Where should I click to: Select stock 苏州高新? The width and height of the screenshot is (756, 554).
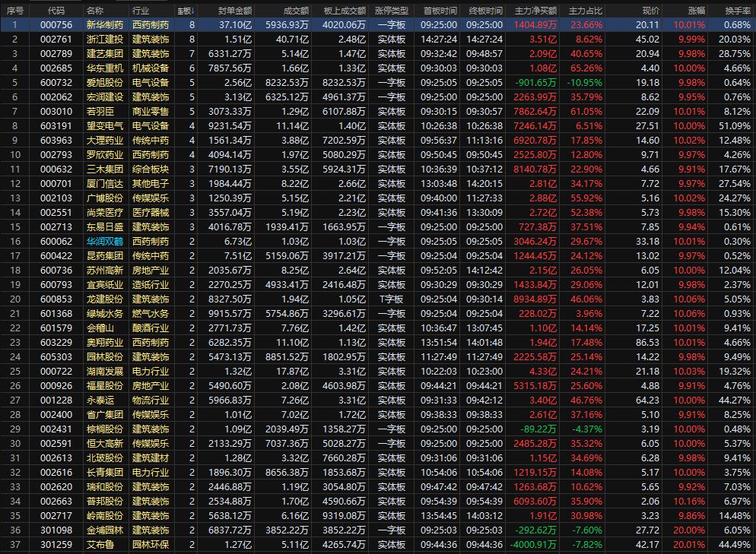pyautogui.click(x=105, y=271)
